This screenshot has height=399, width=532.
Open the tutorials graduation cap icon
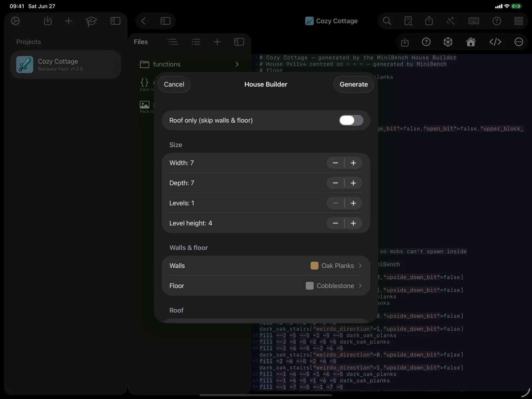point(91,21)
